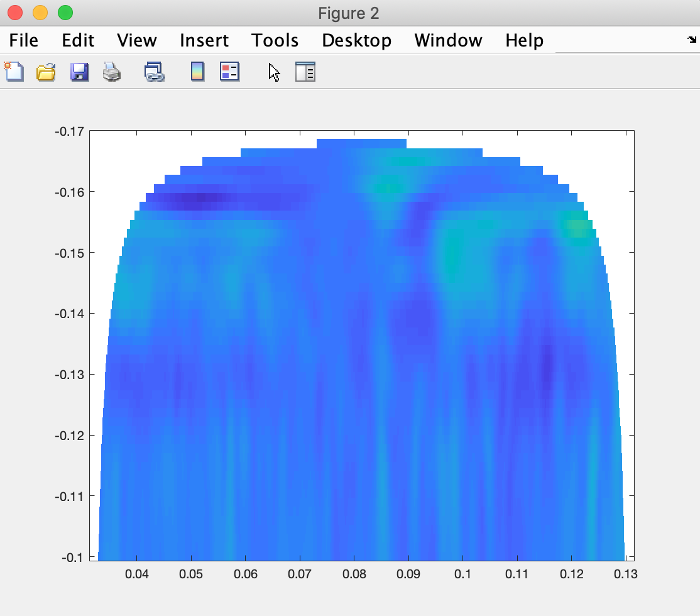Open the Help menu
This screenshot has height=616, width=700.
(x=524, y=40)
